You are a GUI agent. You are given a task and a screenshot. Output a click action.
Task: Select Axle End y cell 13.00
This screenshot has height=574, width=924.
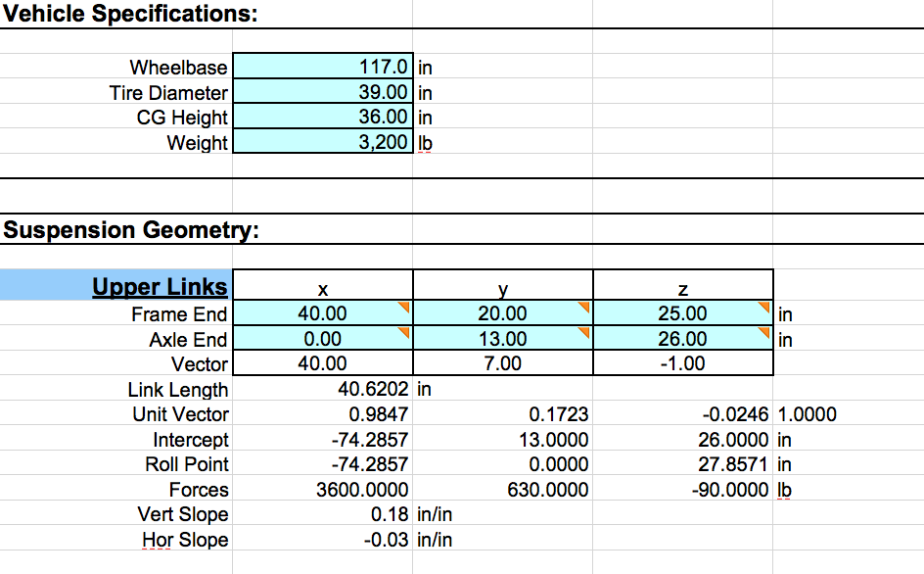[x=503, y=338]
